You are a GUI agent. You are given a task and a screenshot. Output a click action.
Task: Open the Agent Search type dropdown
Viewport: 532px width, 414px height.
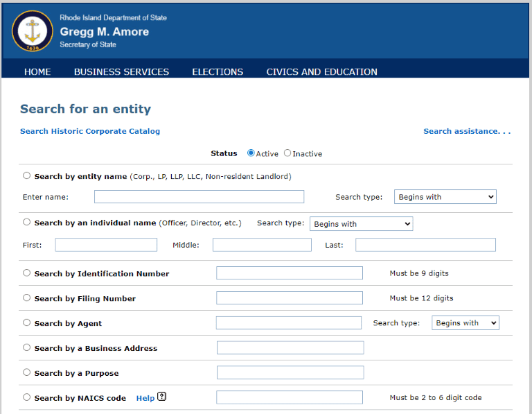click(x=465, y=323)
